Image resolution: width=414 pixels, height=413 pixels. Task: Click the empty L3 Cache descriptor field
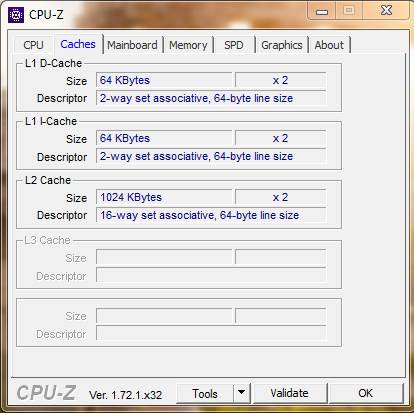click(211, 275)
